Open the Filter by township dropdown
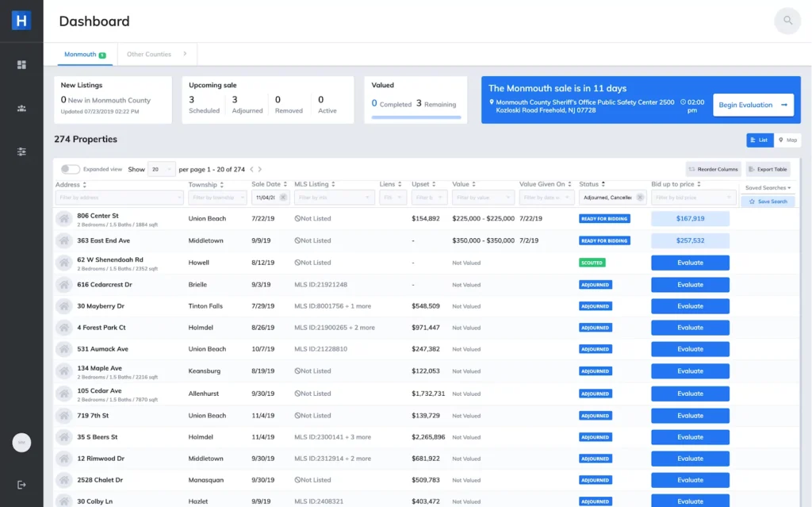 pyautogui.click(x=216, y=198)
